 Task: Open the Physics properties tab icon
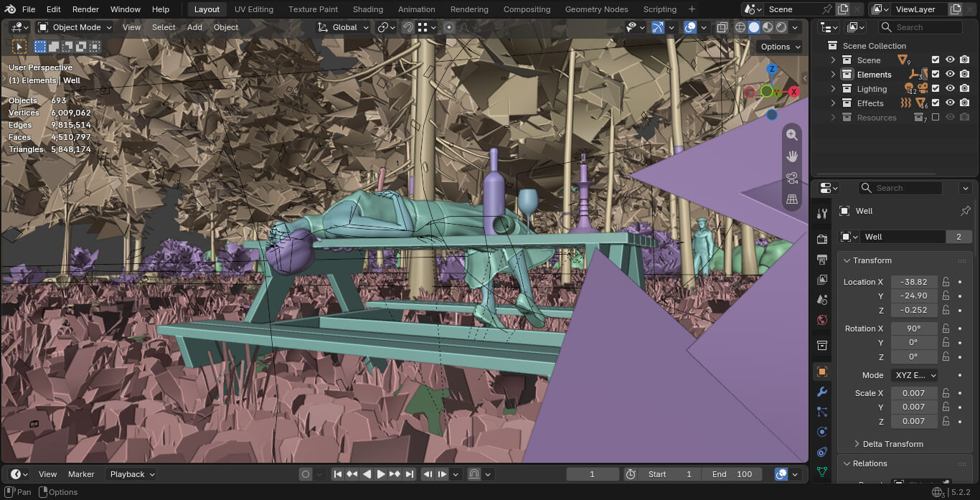[x=822, y=432]
